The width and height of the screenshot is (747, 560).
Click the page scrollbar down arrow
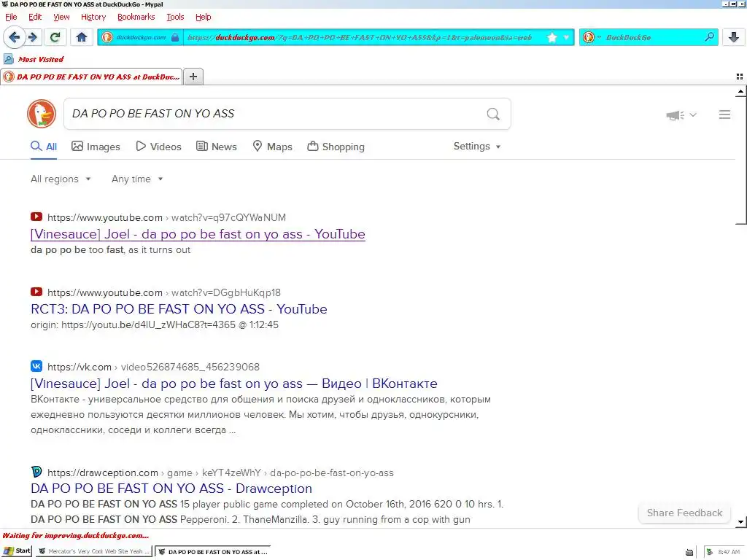740,522
